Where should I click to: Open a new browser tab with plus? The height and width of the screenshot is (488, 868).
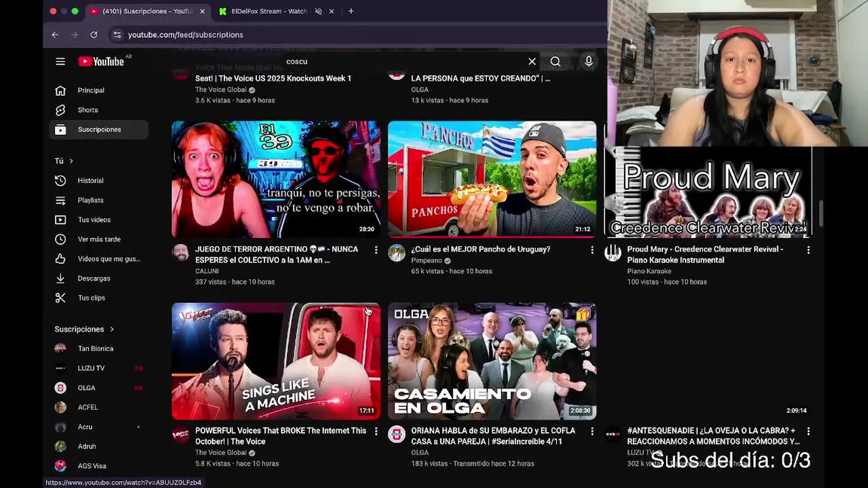tap(351, 11)
